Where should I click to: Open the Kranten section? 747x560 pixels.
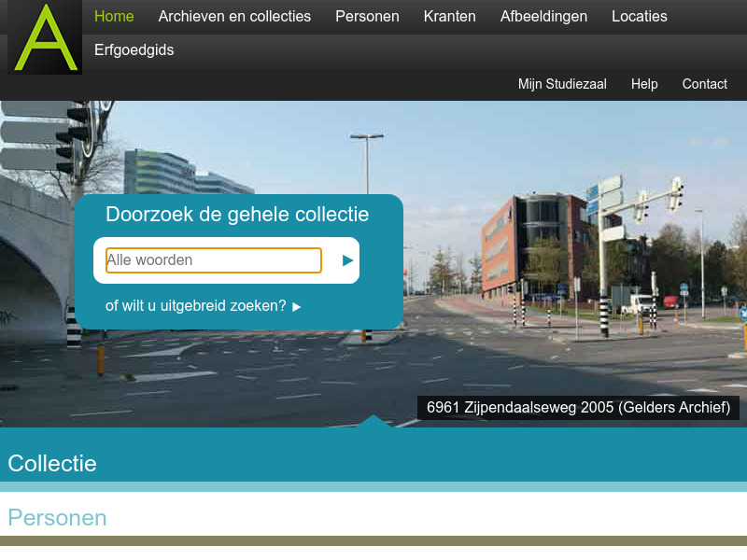pos(449,16)
